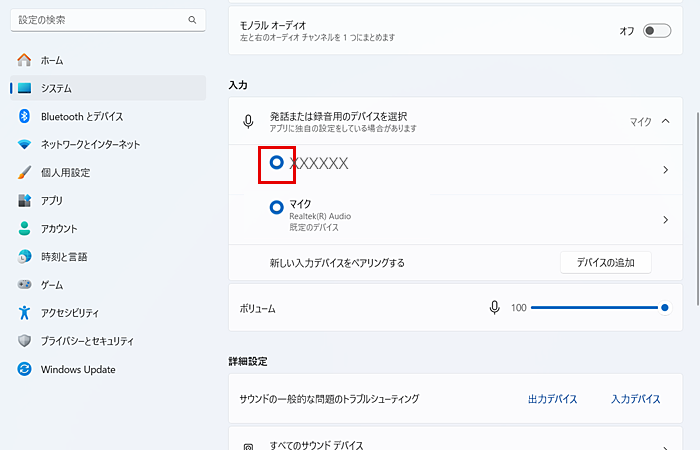Open ネットワークとインターネット settings
The image size is (700, 450).
click(108, 144)
